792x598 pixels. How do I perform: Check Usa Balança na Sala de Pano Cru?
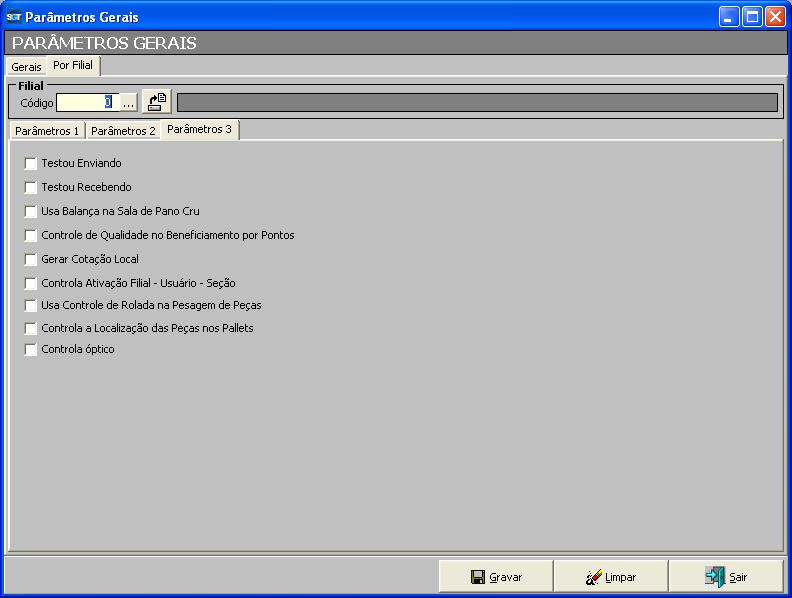[x=31, y=211]
